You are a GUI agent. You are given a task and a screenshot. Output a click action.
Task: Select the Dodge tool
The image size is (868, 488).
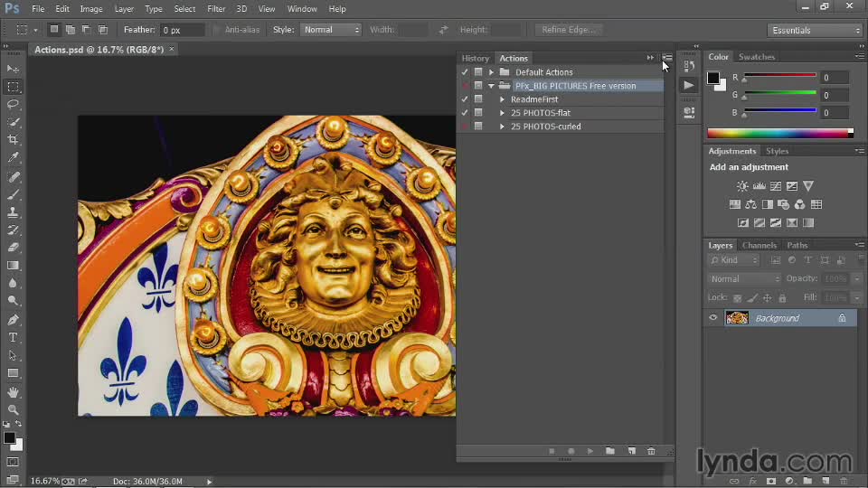point(13,301)
